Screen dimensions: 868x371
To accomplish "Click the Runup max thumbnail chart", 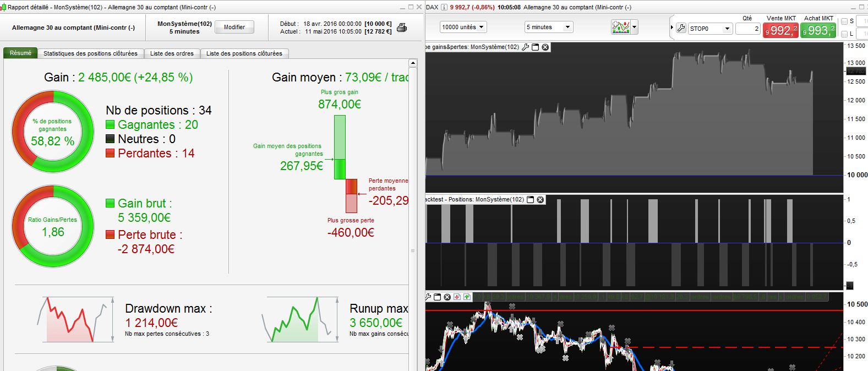I will point(300,319).
